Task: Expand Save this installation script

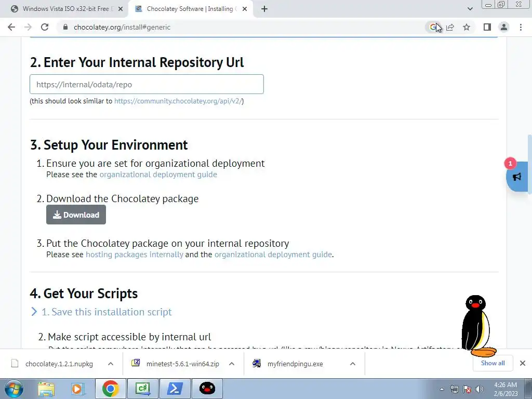Action: coord(101,312)
